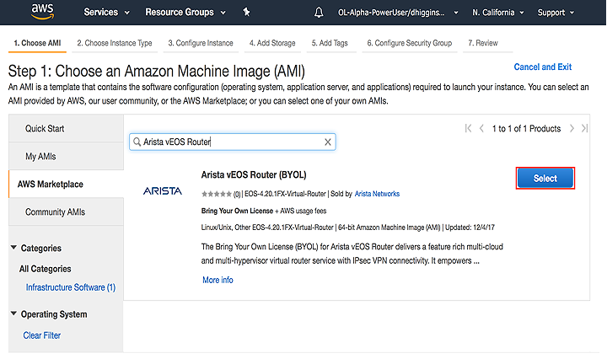This screenshot has width=607, height=364.
Task: Click the blue Select button
Action: coord(545,179)
